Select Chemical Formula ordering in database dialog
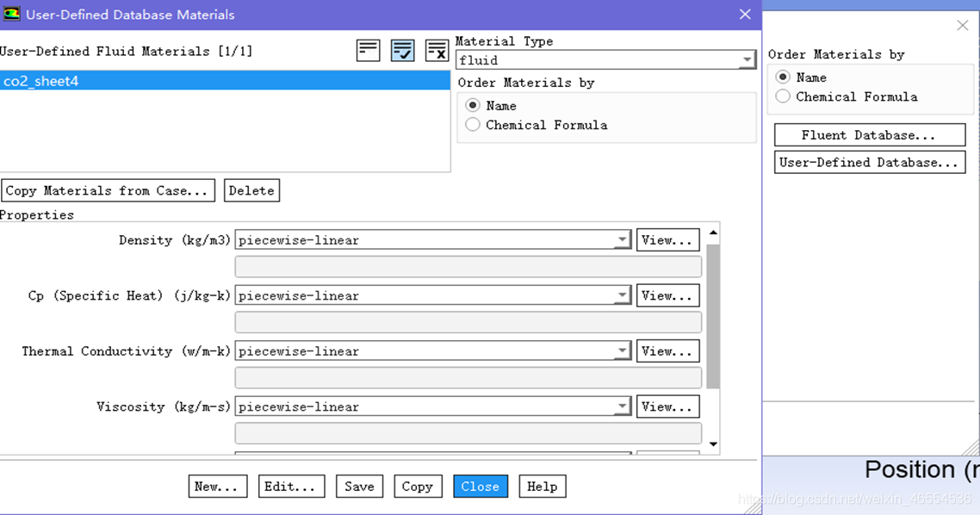Image resolution: width=980 pixels, height=515 pixels. pyautogui.click(x=473, y=125)
